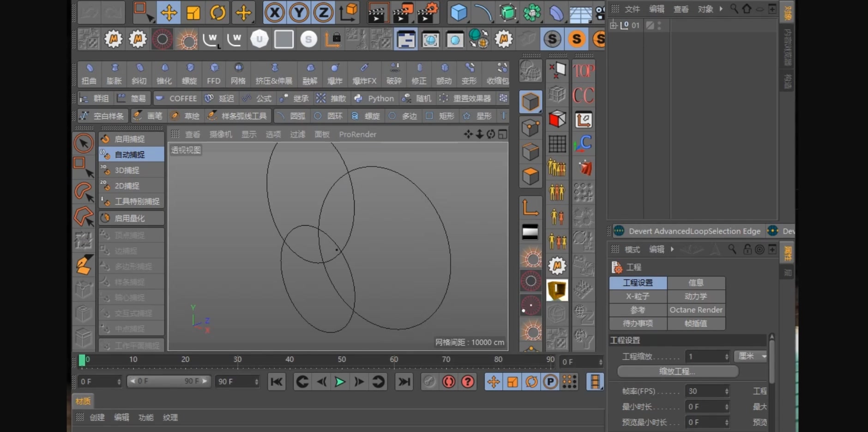Toggle the X axis lock
Viewport: 868px width, 432px height.
[275, 12]
